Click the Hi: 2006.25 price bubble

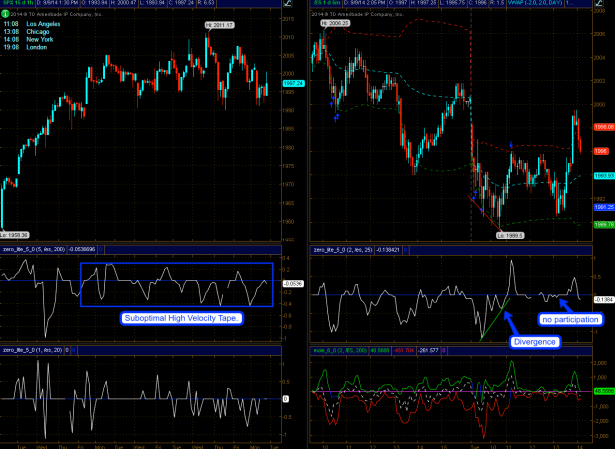point(335,23)
